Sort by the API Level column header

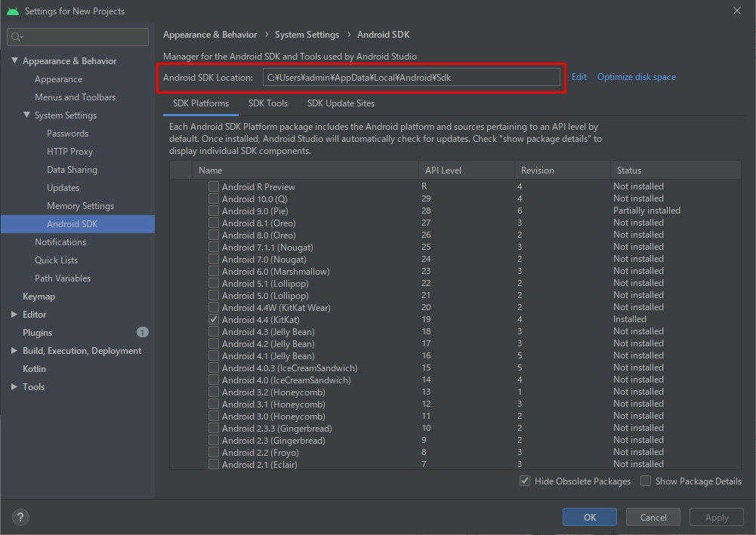point(466,171)
